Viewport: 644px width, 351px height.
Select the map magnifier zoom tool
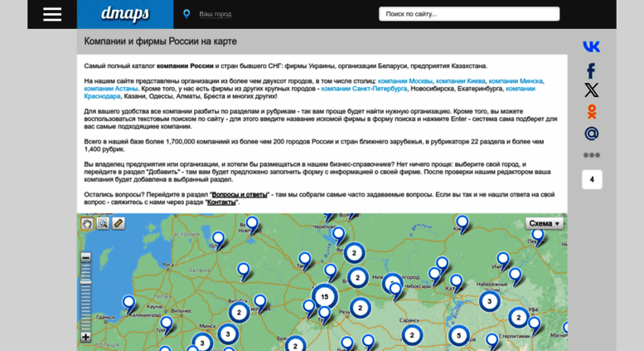(x=103, y=223)
